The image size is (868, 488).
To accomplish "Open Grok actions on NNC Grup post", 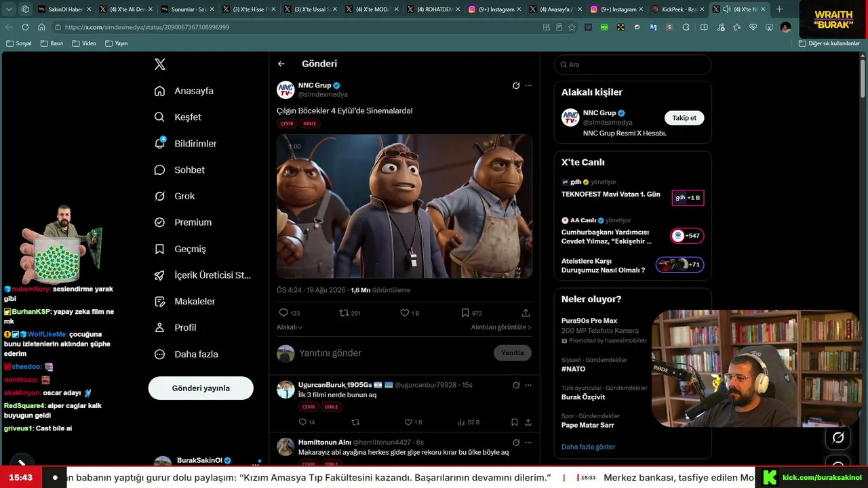I will [x=516, y=85].
